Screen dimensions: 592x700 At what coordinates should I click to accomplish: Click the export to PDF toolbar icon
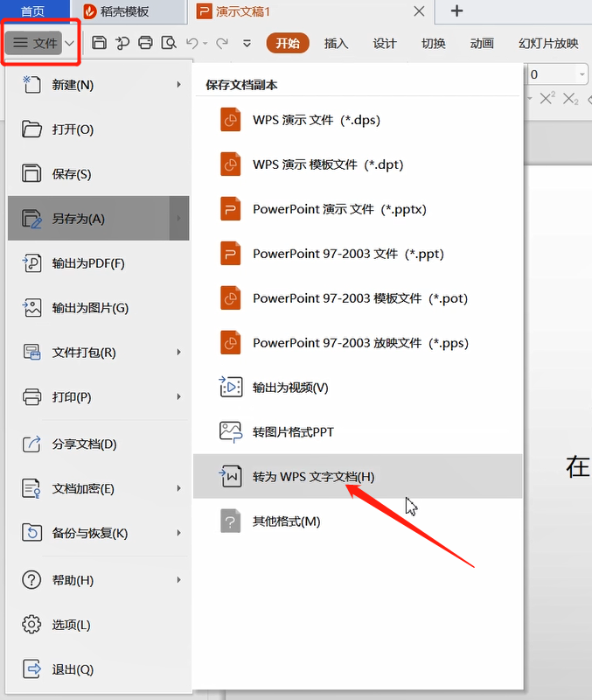click(122, 43)
